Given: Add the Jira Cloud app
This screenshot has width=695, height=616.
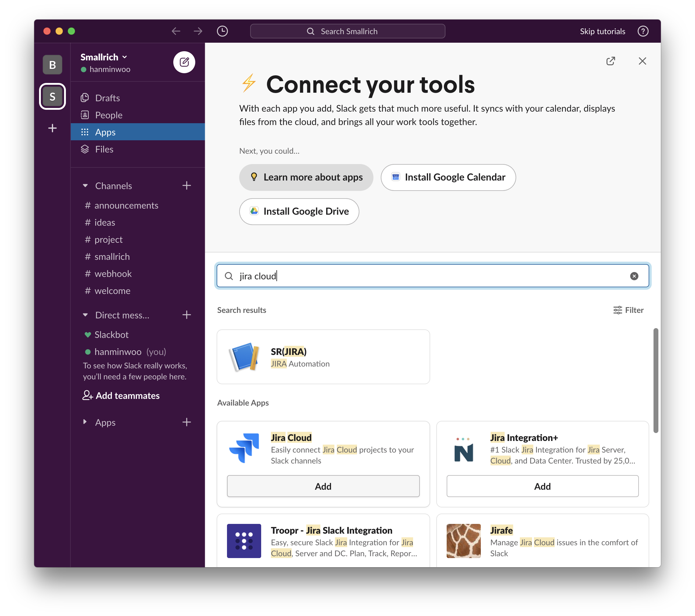Looking at the screenshot, I should [x=323, y=486].
